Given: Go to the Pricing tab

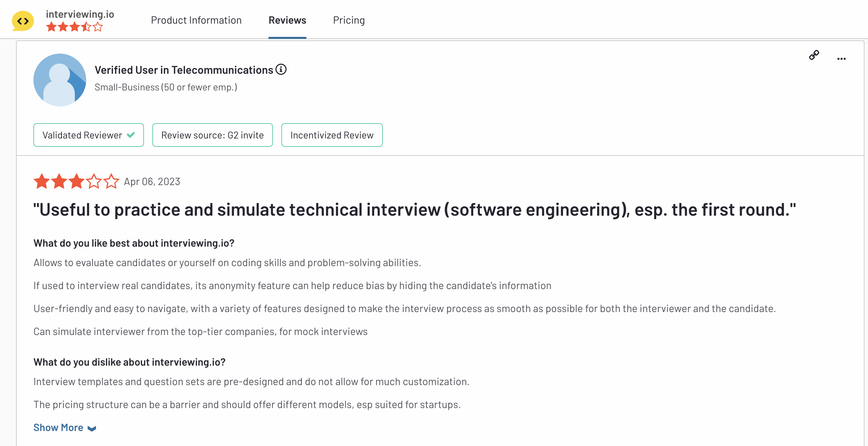Looking at the screenshot, I should pos(349,20).
